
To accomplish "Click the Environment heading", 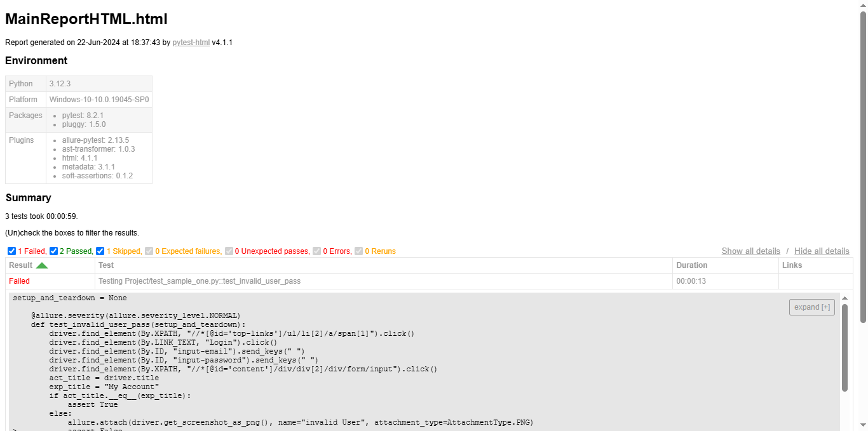I will [36, 61].
